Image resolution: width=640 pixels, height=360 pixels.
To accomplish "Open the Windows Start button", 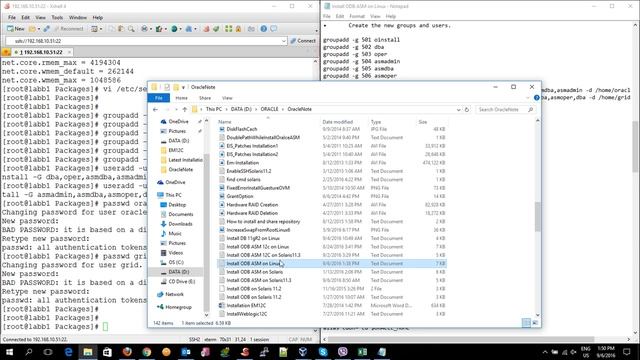I will (x=9, y=351).
